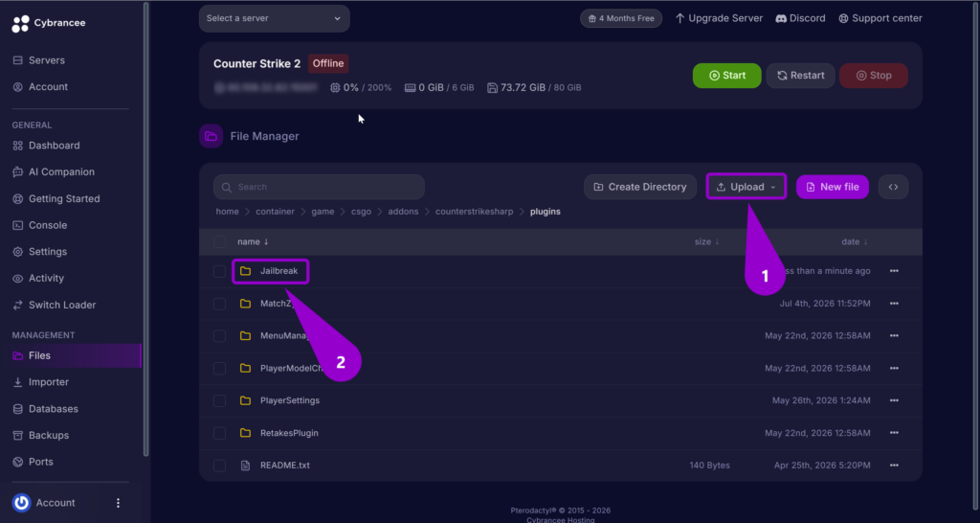The height and width of the screenshot is (523, 980).
Task: Expand the Select a server dropdown
Action: pyautogui.click(x=275, y=18)
